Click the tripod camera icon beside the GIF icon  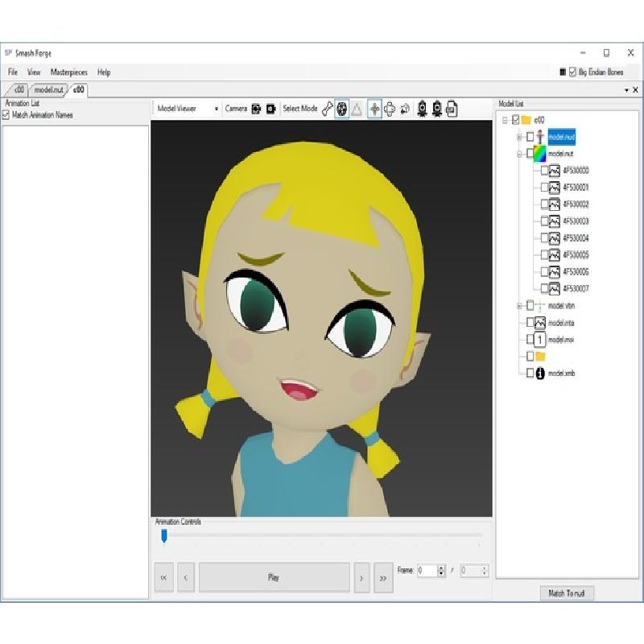(437, 109)
